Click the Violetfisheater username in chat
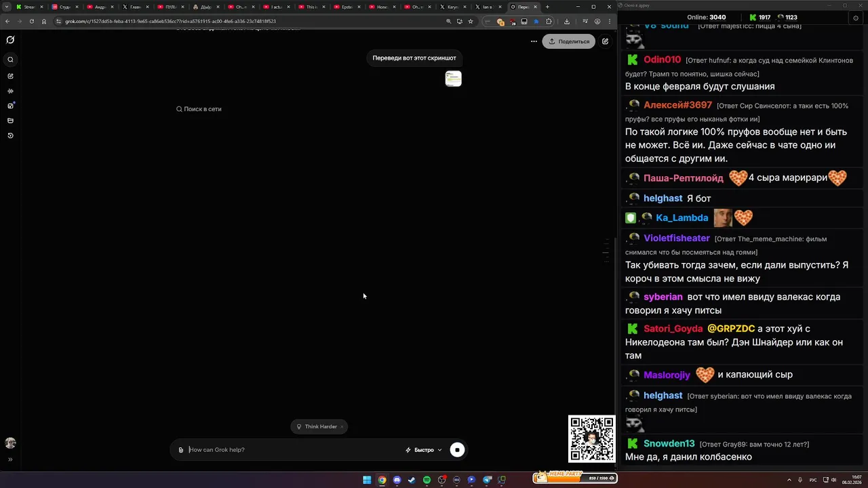868x488 pixels. [x=676, y=238]
